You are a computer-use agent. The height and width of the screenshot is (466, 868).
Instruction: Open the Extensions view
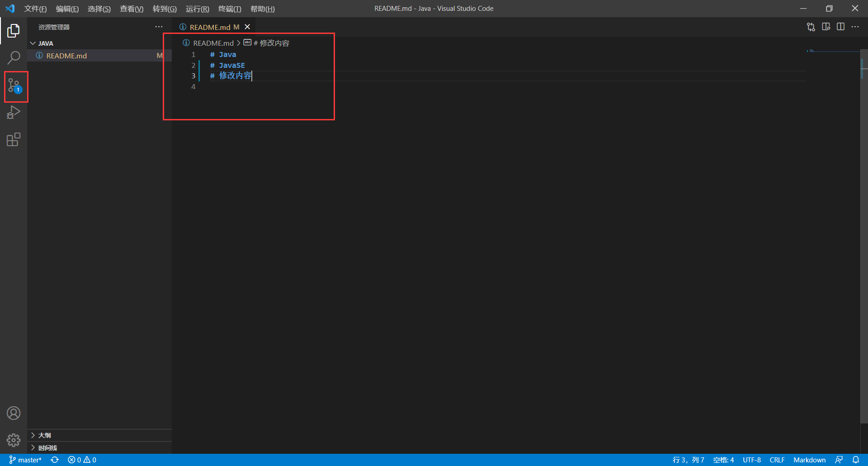click(14, 139)
